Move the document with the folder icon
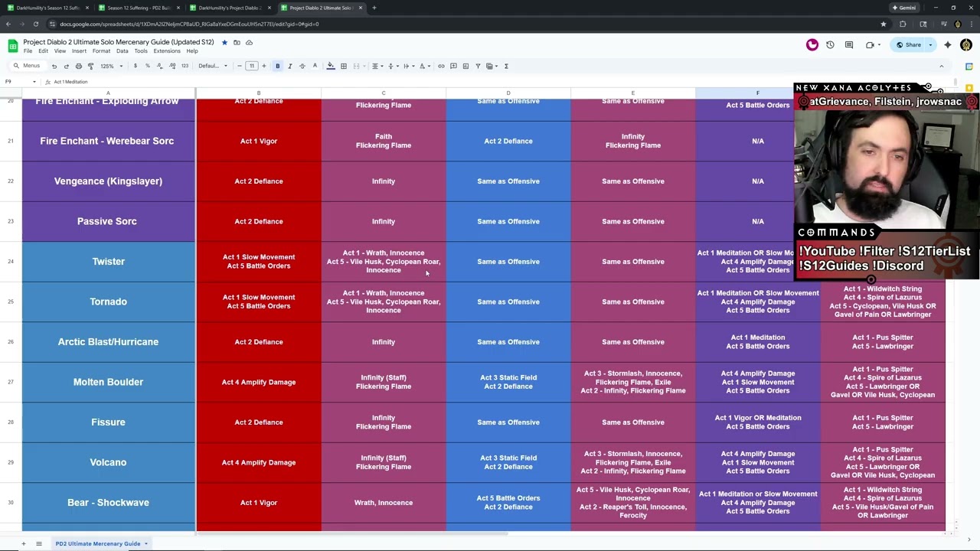 pyautogui.click(x=237, y=42)
